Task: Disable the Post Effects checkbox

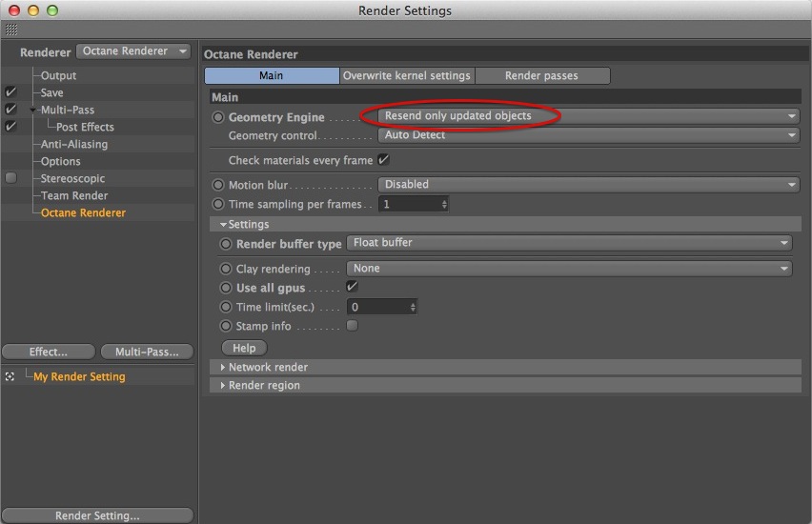Action: click(10, 127)
